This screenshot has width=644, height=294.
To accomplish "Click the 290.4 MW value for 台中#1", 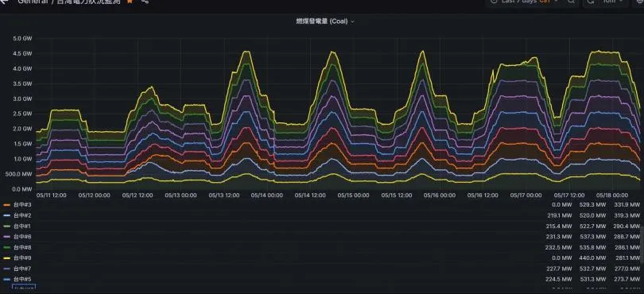I will click(627, 226).
